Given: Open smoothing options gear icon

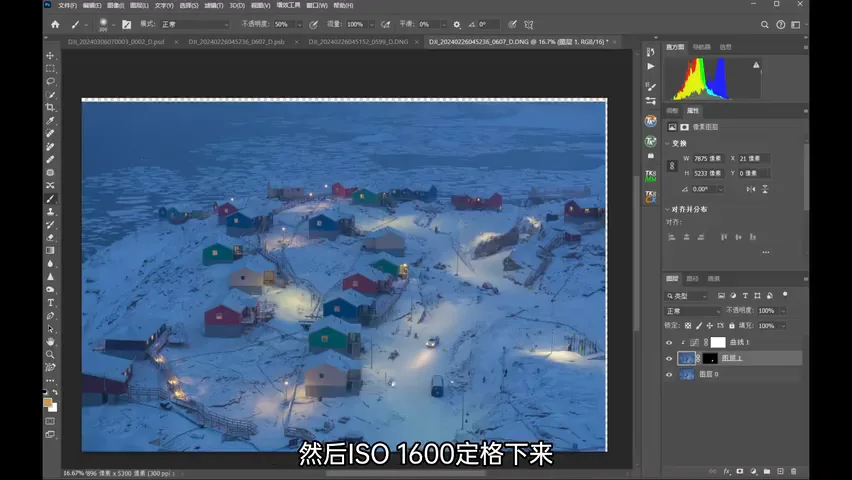Looking at the screenshot, I should coord(456,24).
